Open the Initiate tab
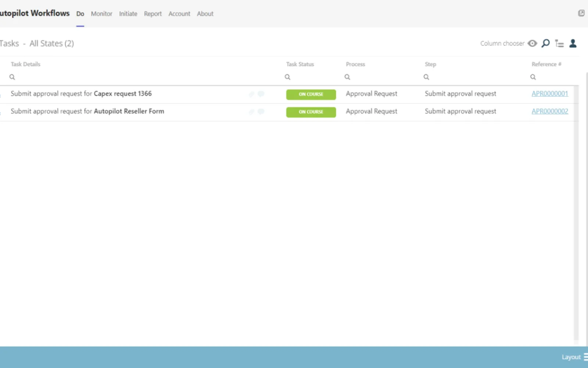 click(x=128, y=14)
